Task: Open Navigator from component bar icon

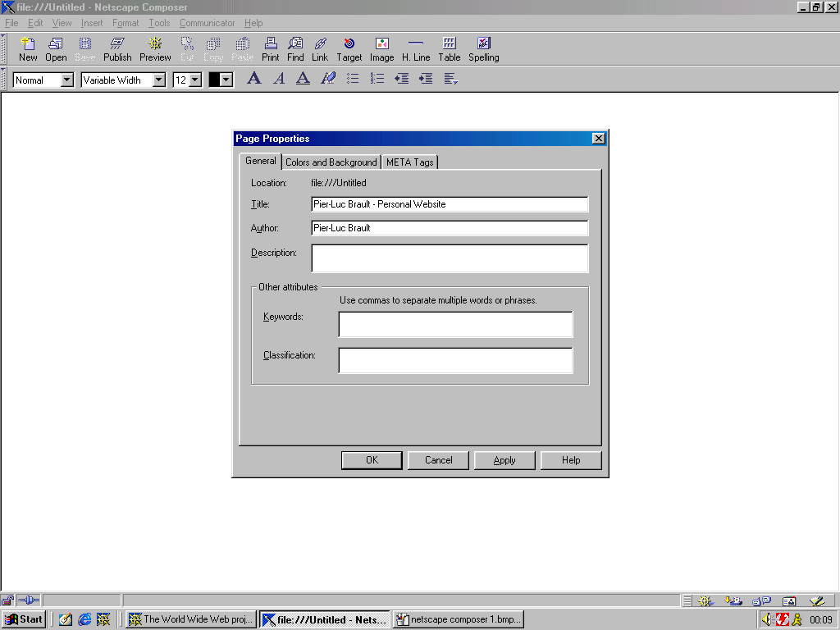Action: pos(705,601)
